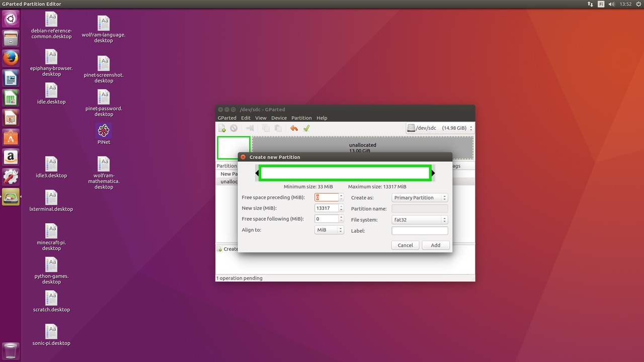Click the Add button
644x362 pixels.
(435, 245)
